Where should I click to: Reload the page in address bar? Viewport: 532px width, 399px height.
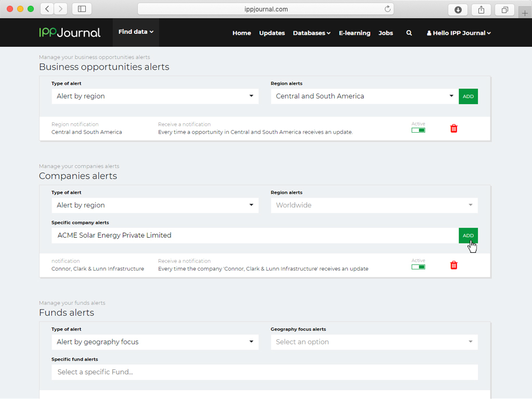pyautogui.click(x=387, y=9)
